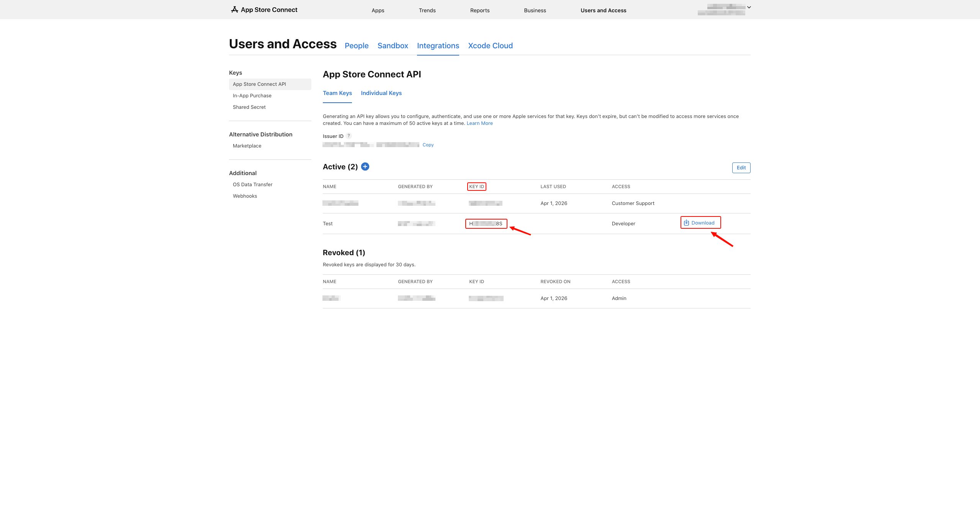Viewport: 980px width, 505px height.
Task: Click the Revoked On column header
Action: [x=556, y=282]
